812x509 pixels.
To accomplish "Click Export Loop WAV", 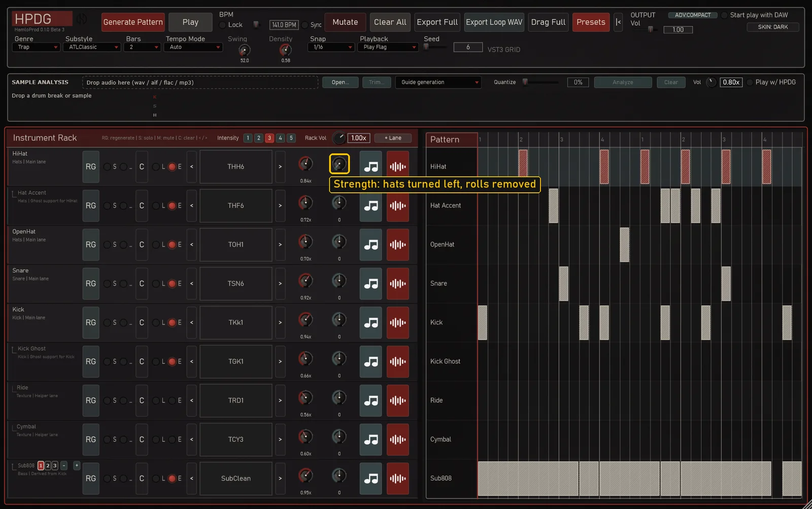I will click(x=494, y=22).
